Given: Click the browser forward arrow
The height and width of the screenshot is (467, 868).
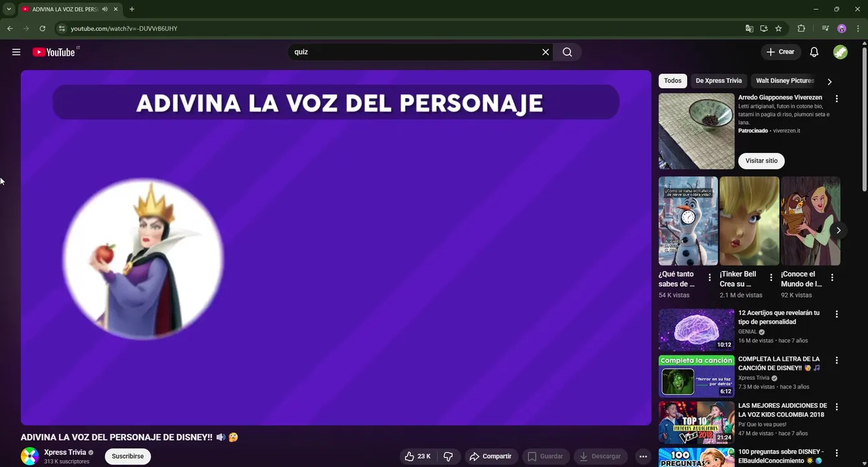Looking at the screenshot, I should click(26, 29).
